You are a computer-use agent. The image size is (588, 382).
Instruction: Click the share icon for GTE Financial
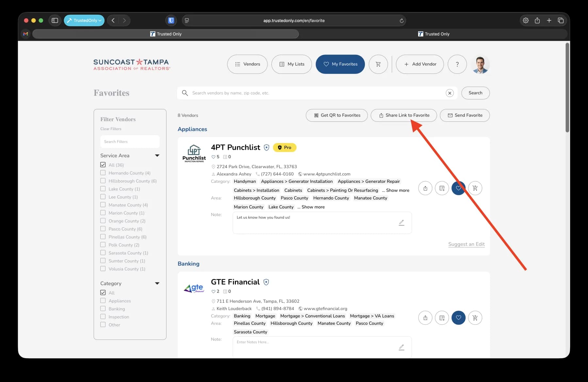coord(425,318)
